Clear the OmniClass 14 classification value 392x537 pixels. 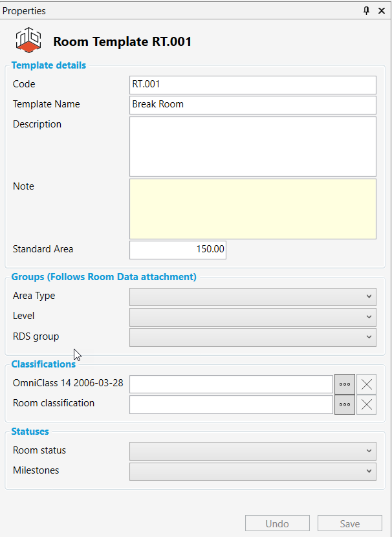[367, 384]
